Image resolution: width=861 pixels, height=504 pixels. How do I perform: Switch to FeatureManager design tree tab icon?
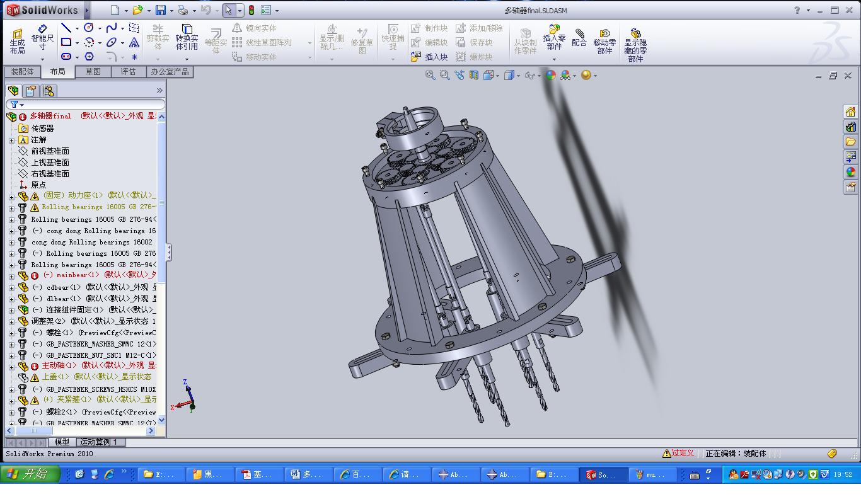coord(14,91)
